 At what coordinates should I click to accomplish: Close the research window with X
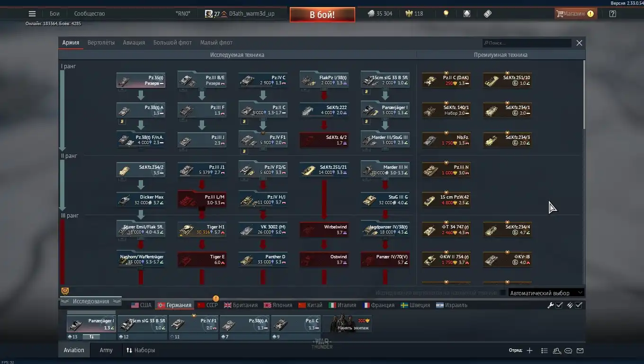point(579,43)
